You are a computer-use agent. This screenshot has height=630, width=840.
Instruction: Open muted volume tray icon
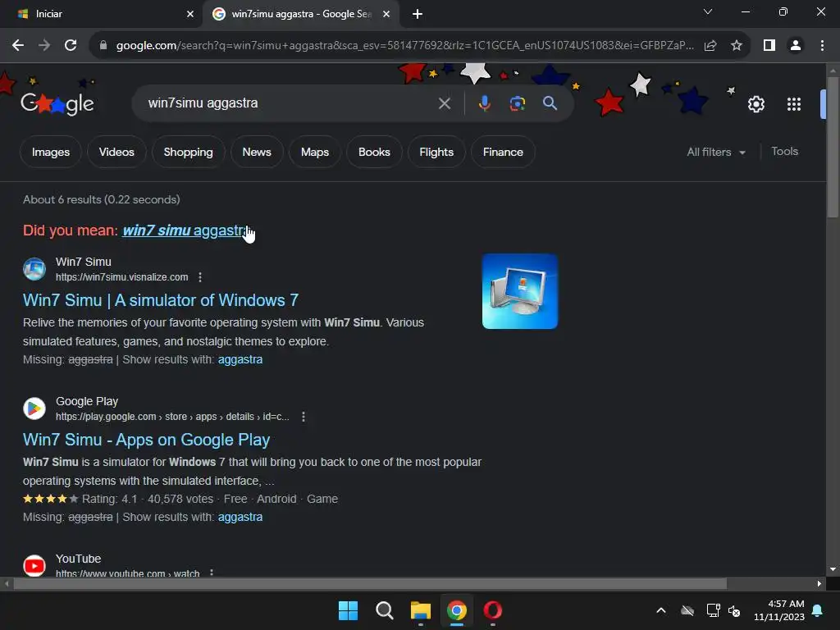click(x=734, y=610)
